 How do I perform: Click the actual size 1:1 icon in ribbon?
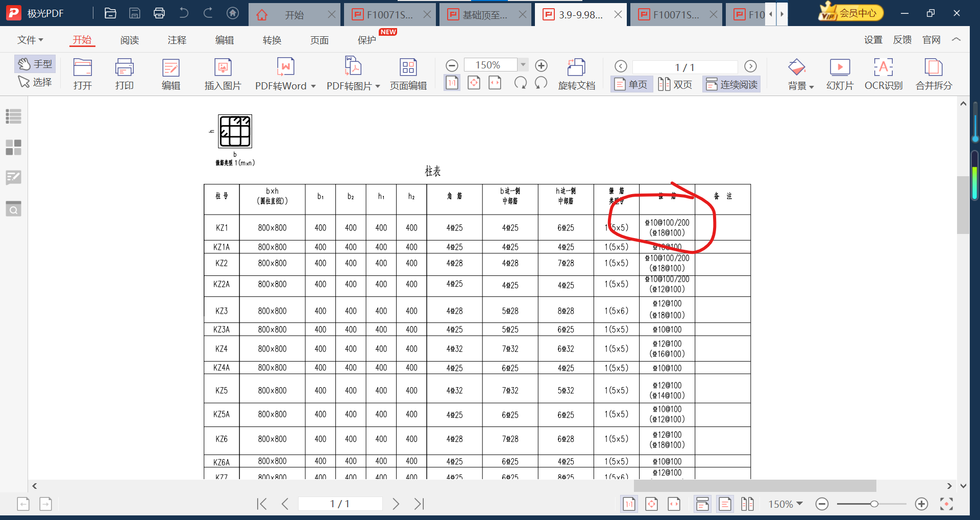click(x=452, y=83)
